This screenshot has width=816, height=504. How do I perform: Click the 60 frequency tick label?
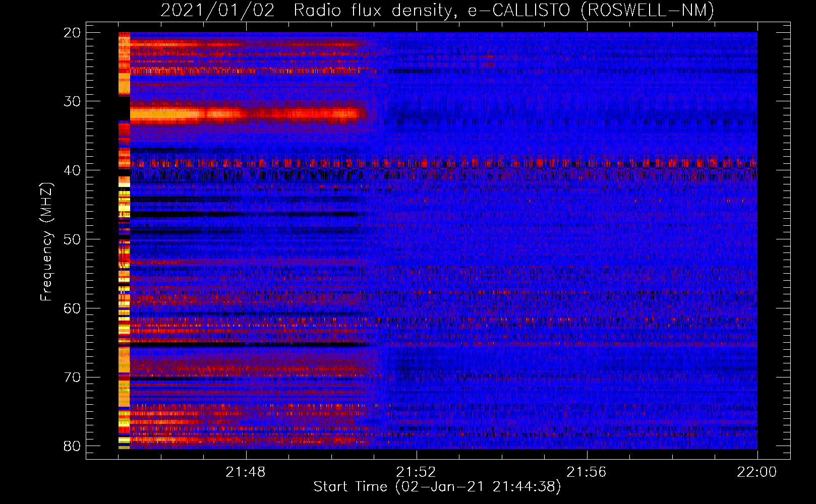(73, 308)
